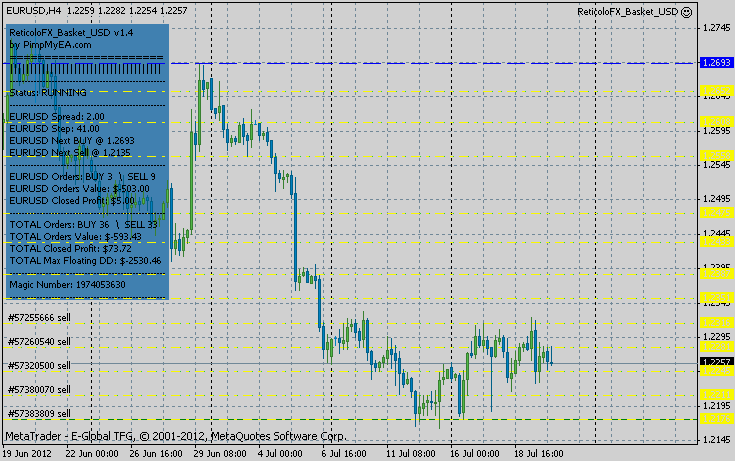
Task: Click the Expert Advisor smiley face icon
Action: point(686,12)
